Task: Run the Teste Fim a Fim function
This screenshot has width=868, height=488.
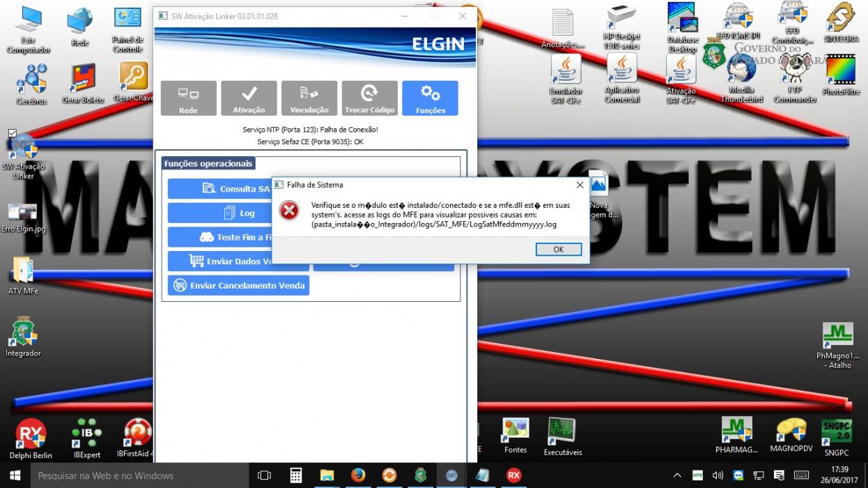Action: [219, 237]
